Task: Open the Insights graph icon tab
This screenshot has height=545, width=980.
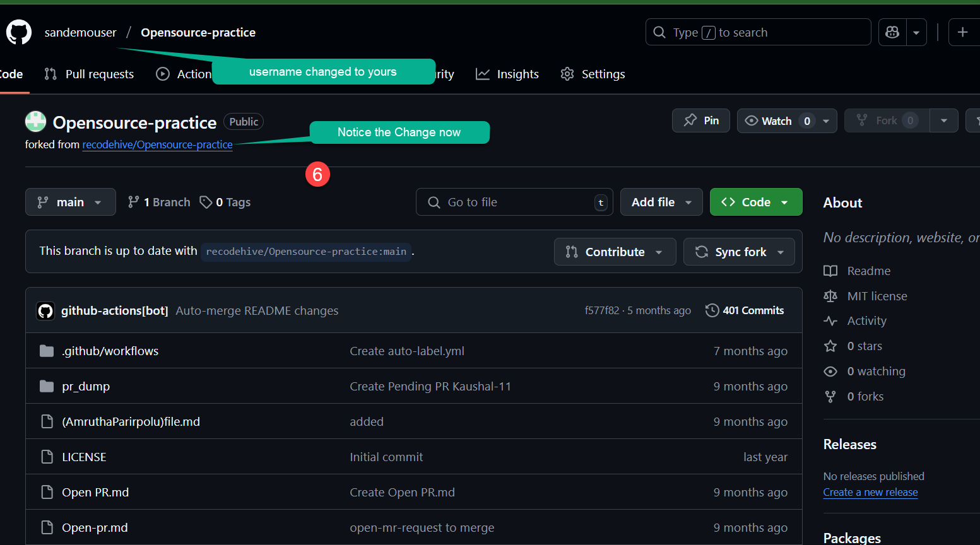Action: (x=483, y=74)
